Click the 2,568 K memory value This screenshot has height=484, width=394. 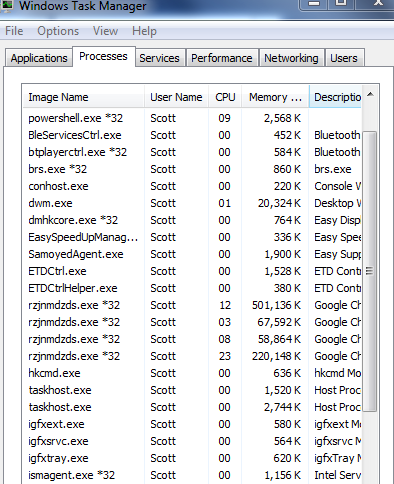pyautogui.click(x=282, y=118)
